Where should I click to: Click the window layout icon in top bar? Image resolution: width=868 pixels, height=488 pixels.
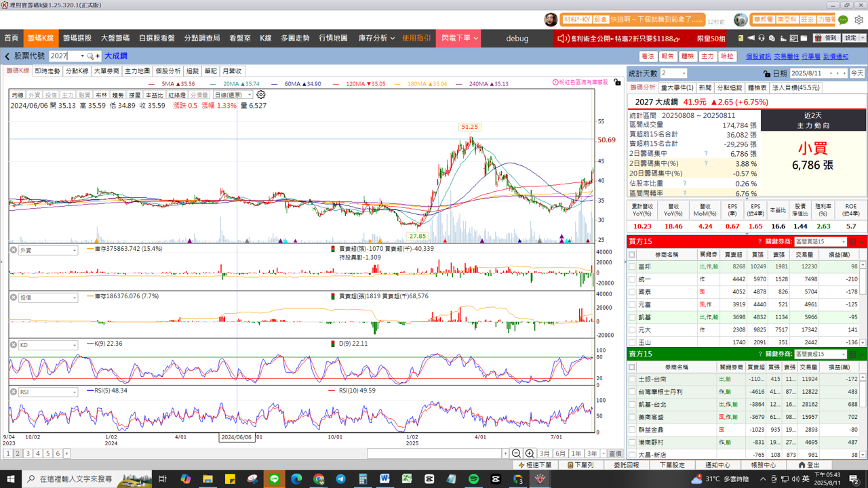click(x=804, y=38)
